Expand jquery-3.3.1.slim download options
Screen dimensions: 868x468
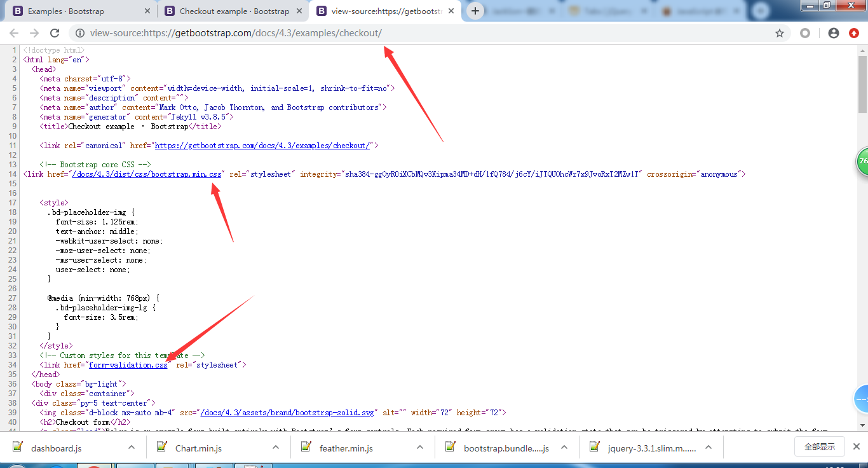709,447
